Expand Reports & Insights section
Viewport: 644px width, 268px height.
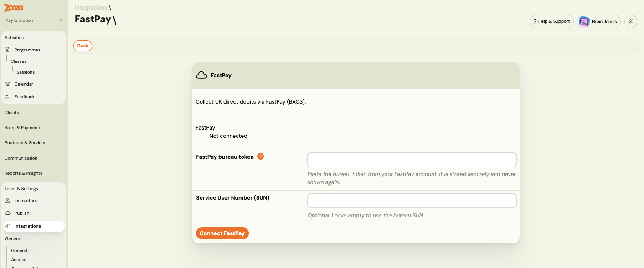pos(23,173)
